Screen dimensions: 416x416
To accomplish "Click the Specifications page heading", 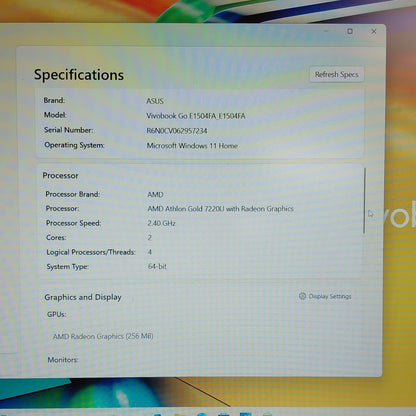I will pyautogui.click(x=79, y=75).
